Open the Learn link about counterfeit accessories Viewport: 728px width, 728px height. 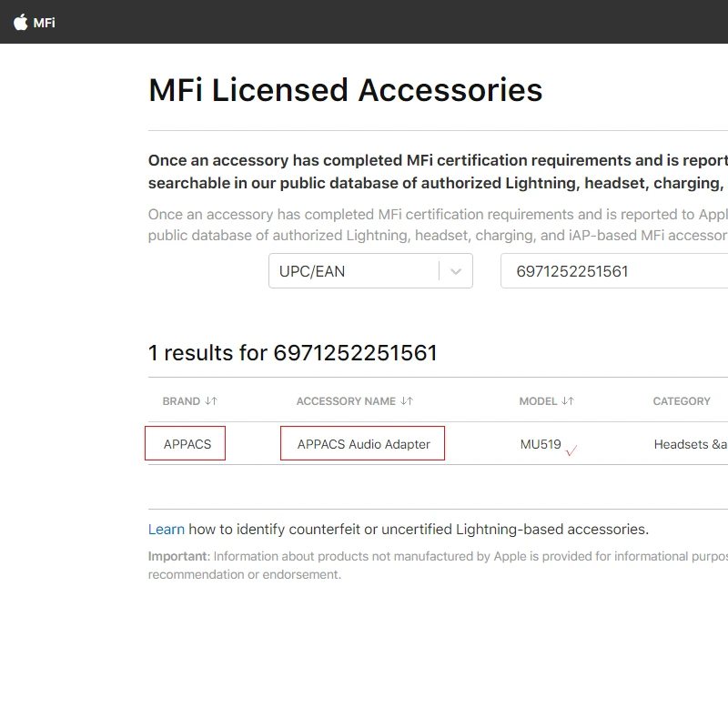coord(167,530)
